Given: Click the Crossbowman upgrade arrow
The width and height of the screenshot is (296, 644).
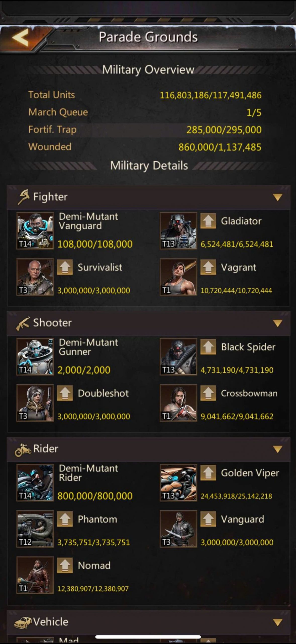Looking at the screenshot, I should coord(208,393).
